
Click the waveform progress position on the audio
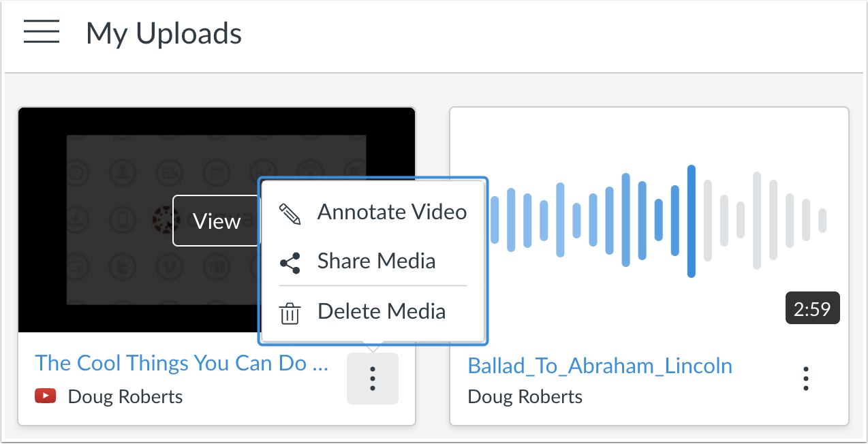pos(692,211)
